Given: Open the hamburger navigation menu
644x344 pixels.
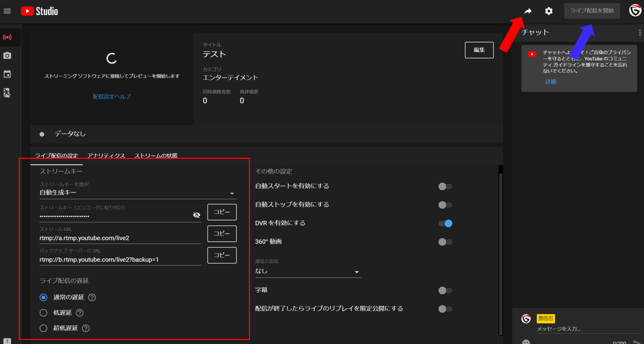Looking at the screenshot, I should [7, 11].
